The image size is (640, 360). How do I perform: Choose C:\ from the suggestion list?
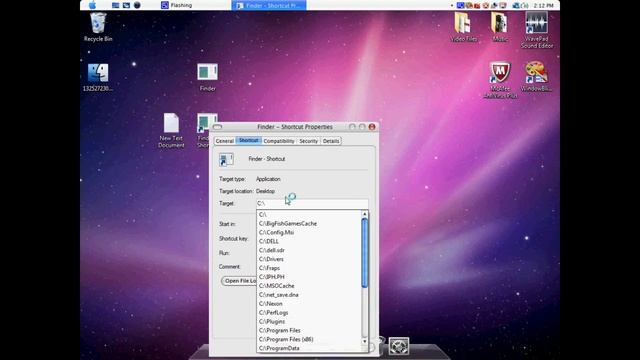309,214
